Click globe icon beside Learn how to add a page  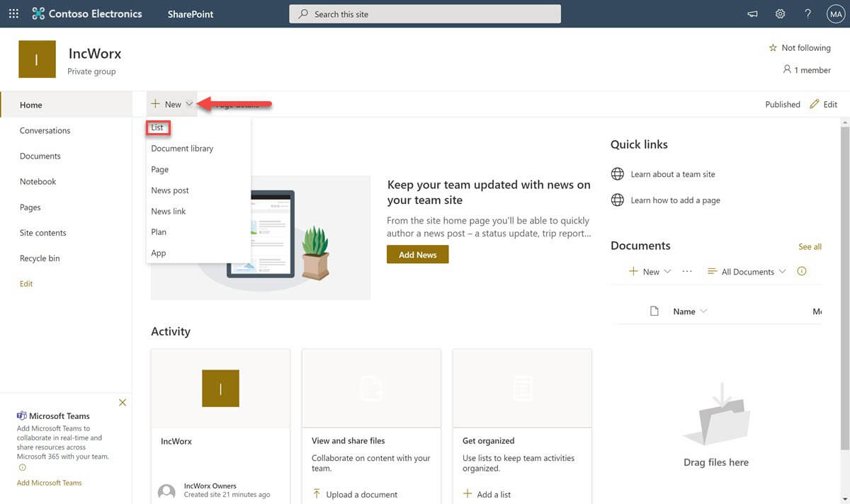618,200
